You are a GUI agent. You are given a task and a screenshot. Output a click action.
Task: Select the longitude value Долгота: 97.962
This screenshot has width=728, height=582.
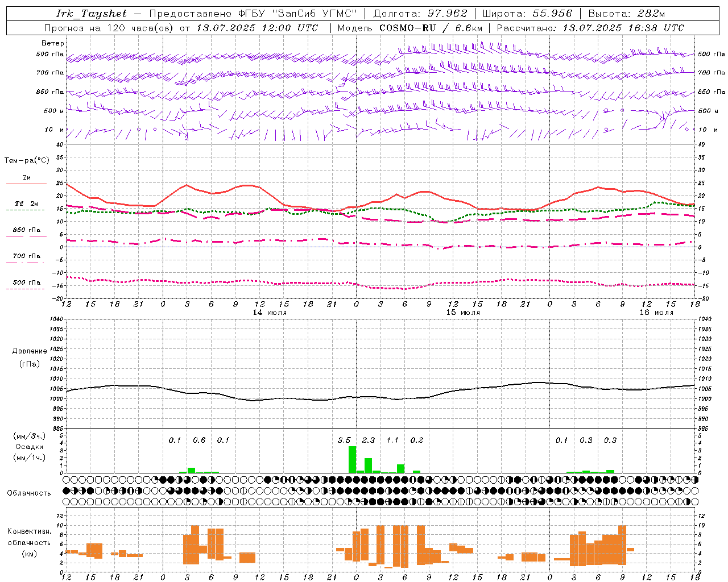pos(420,14)
